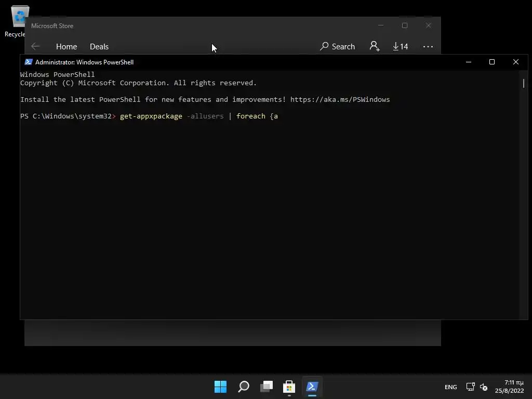Image resolution: width=532 pixels, height=399 pixels.
Task: Open the ENG language indicator
Action: [450, 387]
